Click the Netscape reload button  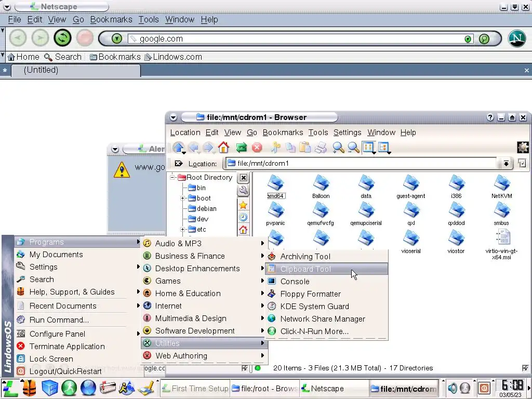pyautogui.click(x=62, y=37)
